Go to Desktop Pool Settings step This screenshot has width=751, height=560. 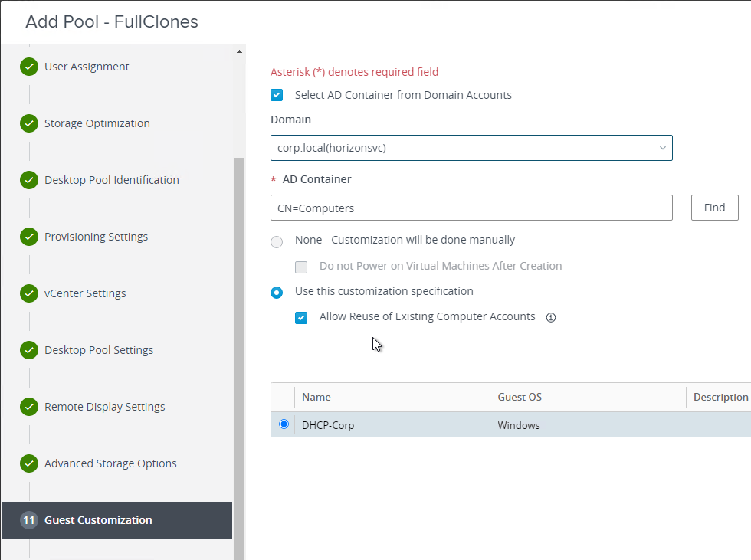coord(99,350)
